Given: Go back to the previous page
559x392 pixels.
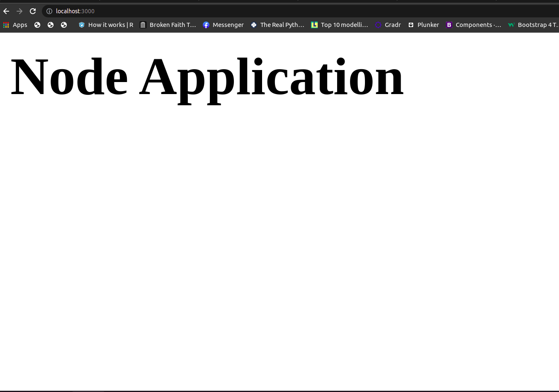Looking at the screenshot, I should tap(6, 11).
